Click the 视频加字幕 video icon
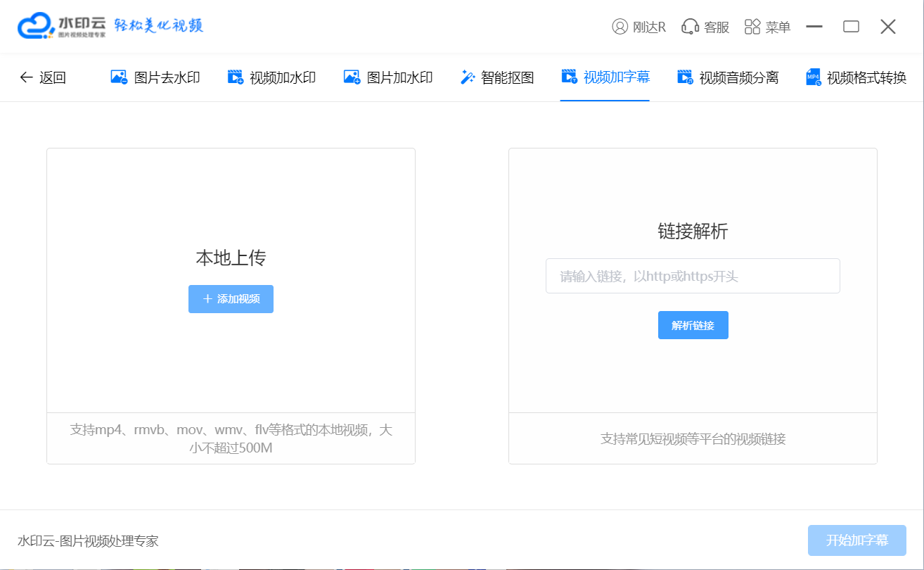924x570 pixels. coord(569,77)
